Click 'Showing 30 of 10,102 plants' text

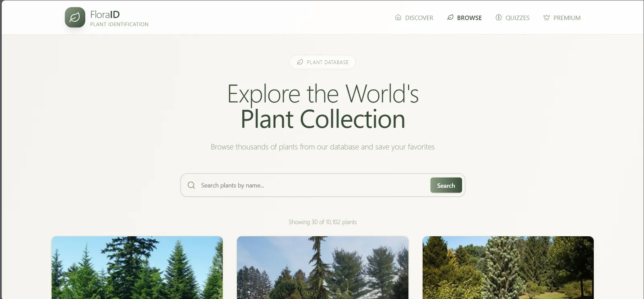[323, 222]
